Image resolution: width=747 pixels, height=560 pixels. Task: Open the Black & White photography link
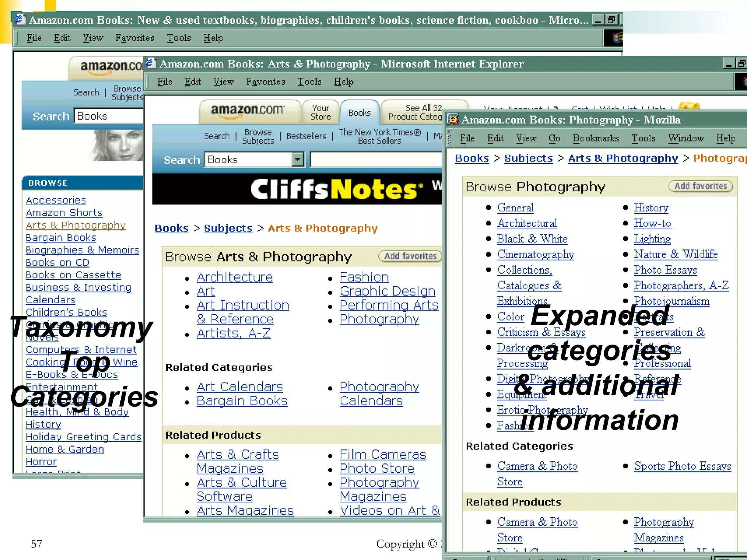(x=532, y=239)
